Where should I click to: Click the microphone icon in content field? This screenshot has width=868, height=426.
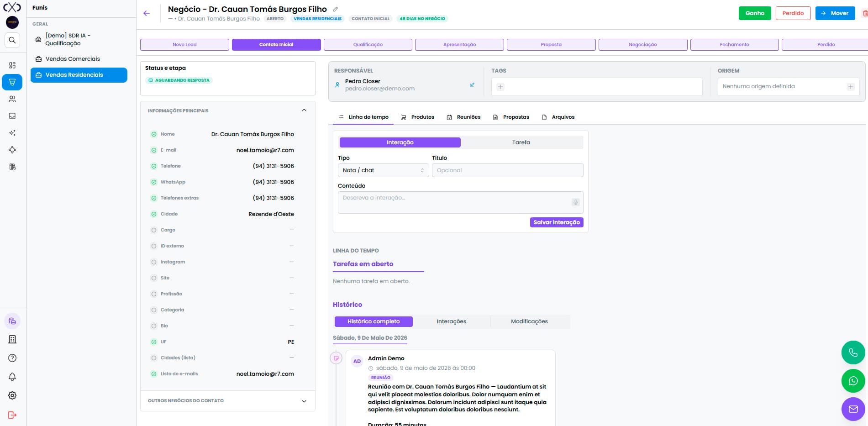(576, 202)
